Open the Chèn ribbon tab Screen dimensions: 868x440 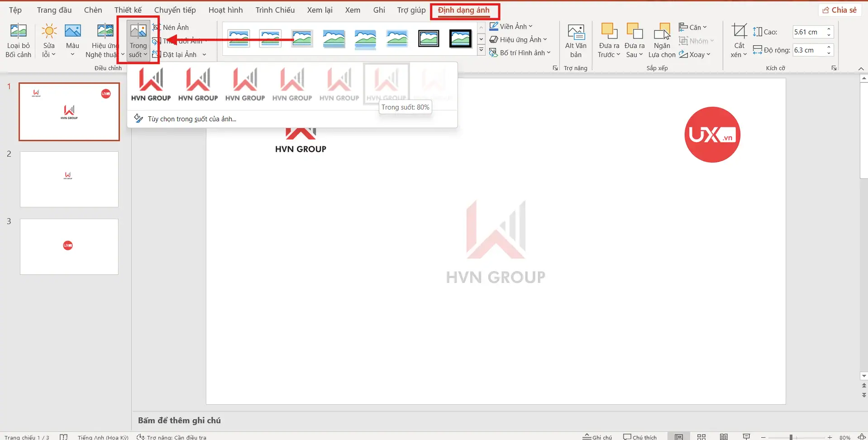92,10
